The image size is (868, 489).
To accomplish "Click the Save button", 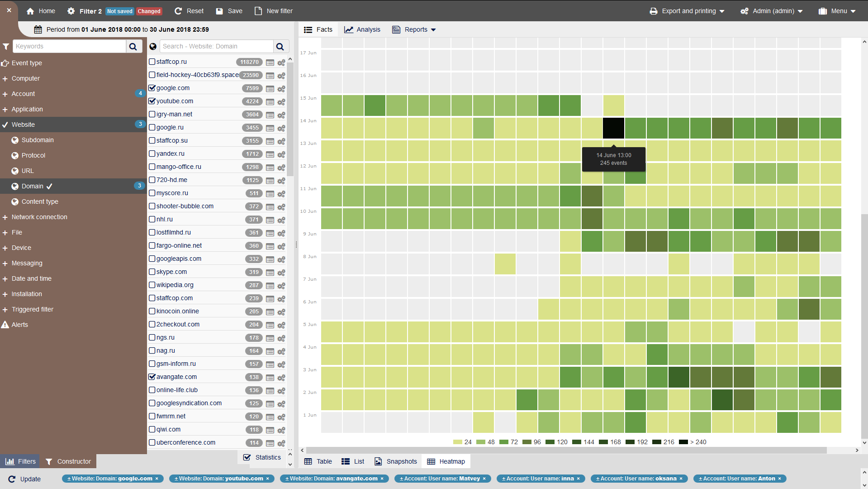I will [229, 11].
